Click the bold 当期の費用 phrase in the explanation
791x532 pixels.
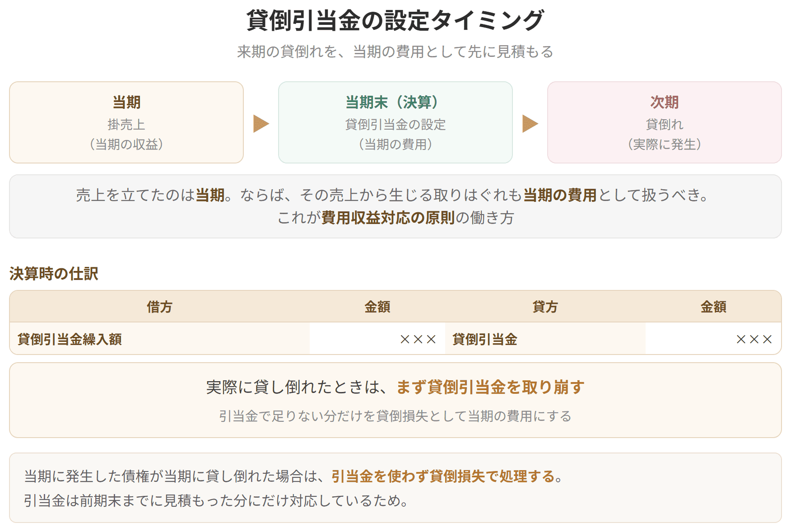[x=560, y=195]
